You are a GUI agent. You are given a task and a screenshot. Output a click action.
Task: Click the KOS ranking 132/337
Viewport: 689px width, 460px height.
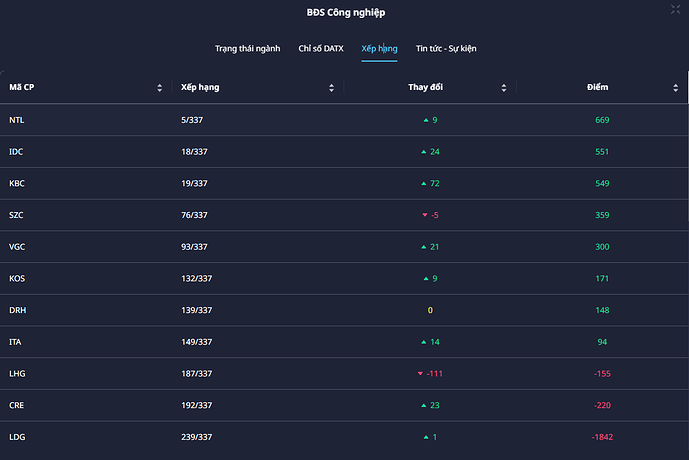(196, 279)
